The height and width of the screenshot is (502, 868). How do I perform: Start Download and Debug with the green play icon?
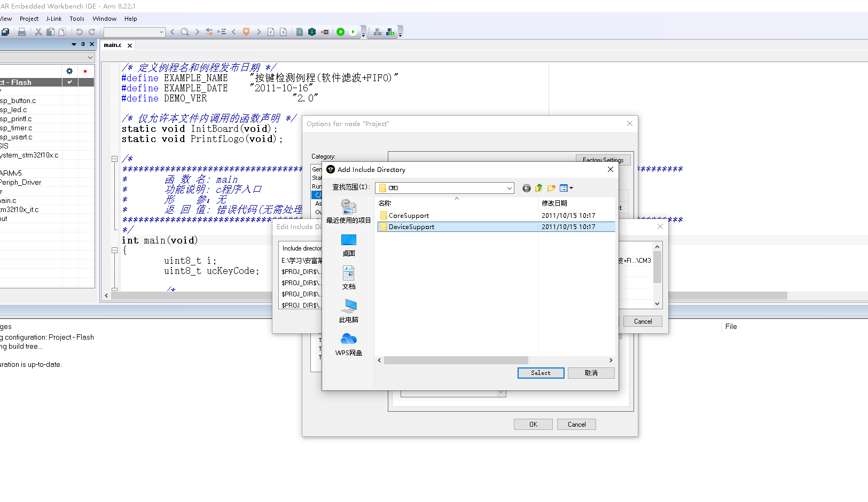click(x=340, y=32)
